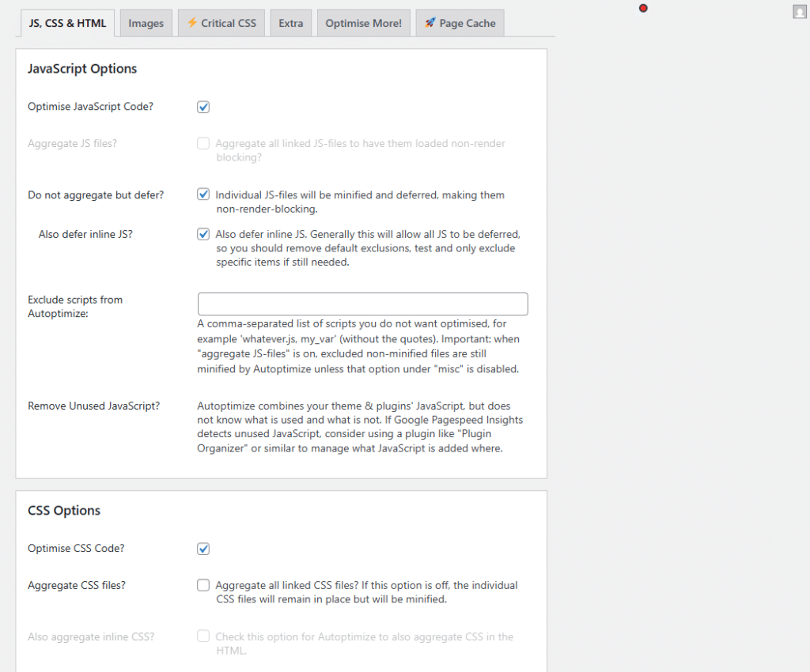Switch to the Images tab
The width and height of the screenshot is (810, 672).
[146, 23]
